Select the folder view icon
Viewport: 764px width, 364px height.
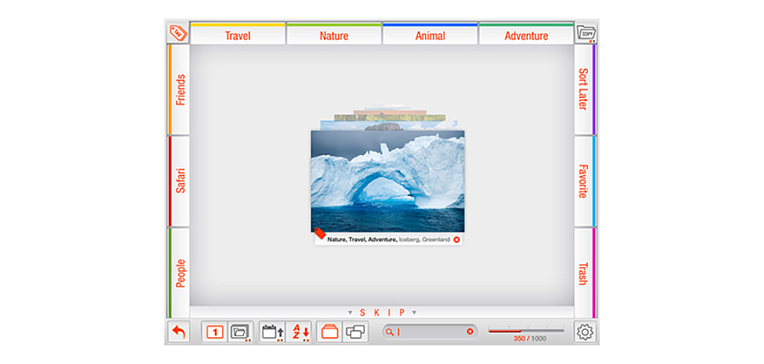click(x=241, y=332)
